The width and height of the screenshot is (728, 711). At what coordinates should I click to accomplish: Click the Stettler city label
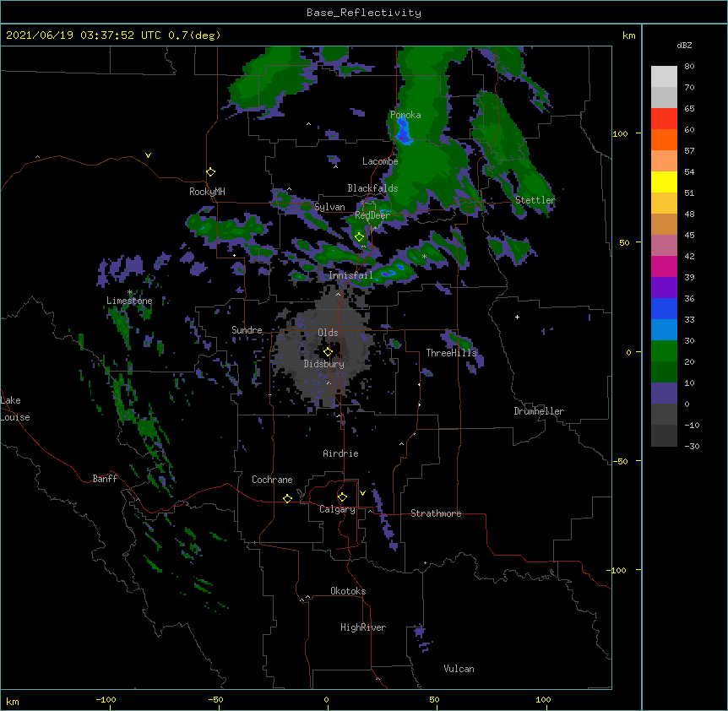tap(535, 200)
